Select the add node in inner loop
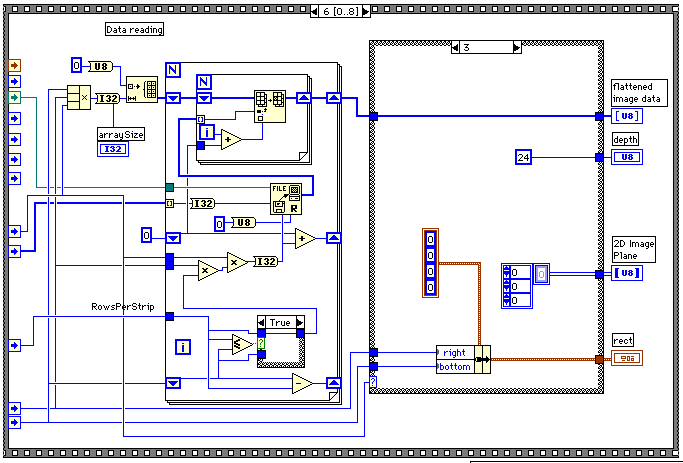The image size is (683, 463). point(231,139)
